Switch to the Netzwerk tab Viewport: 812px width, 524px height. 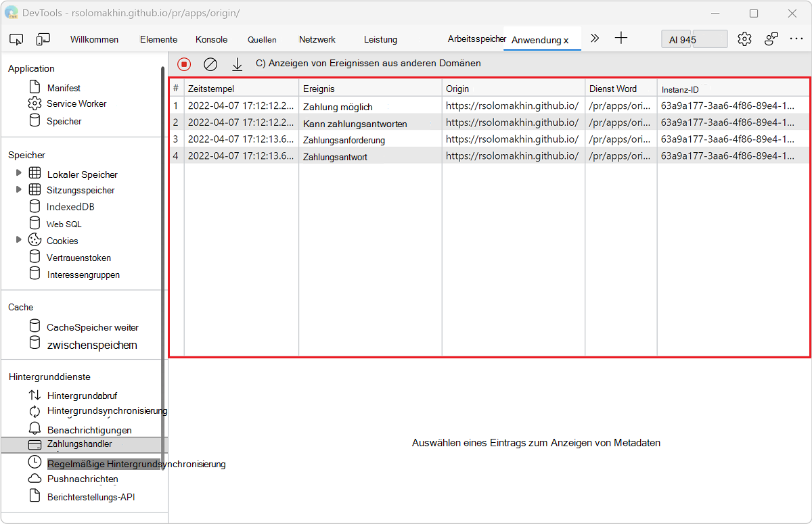pos(317,39)
